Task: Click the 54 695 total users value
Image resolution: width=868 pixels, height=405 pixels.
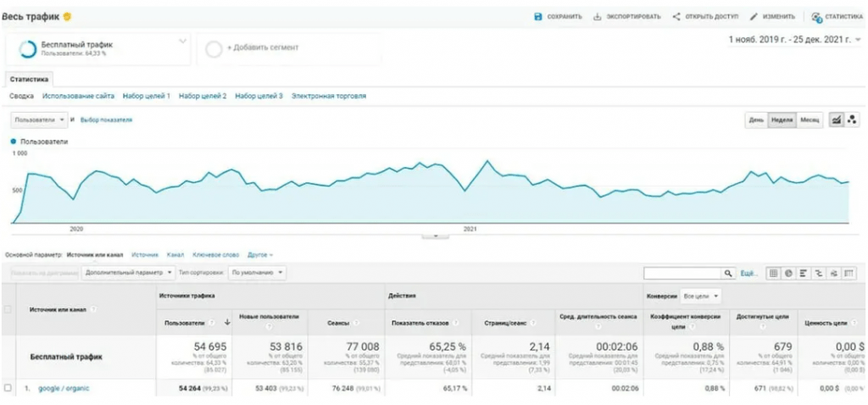Action: (x=210, y=347)
